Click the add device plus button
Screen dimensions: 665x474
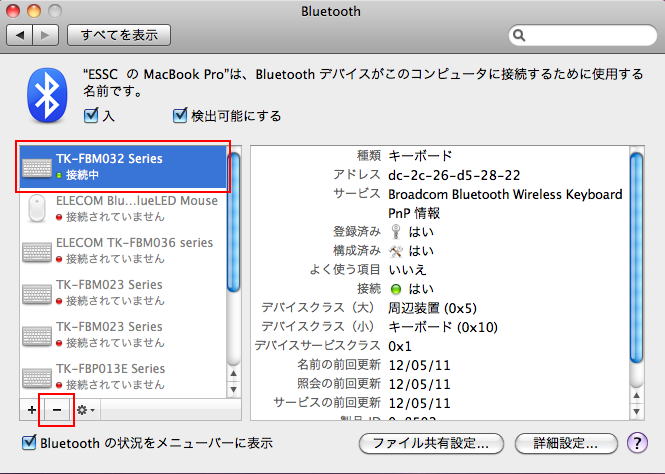(x=32, y=410)
